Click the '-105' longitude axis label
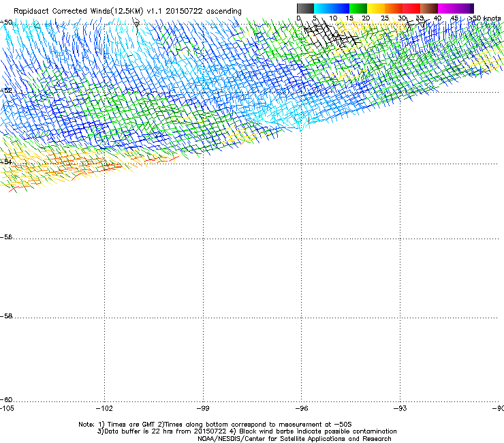Image resolution: width=504 pixels, height=443 pixels. point(7,408)
